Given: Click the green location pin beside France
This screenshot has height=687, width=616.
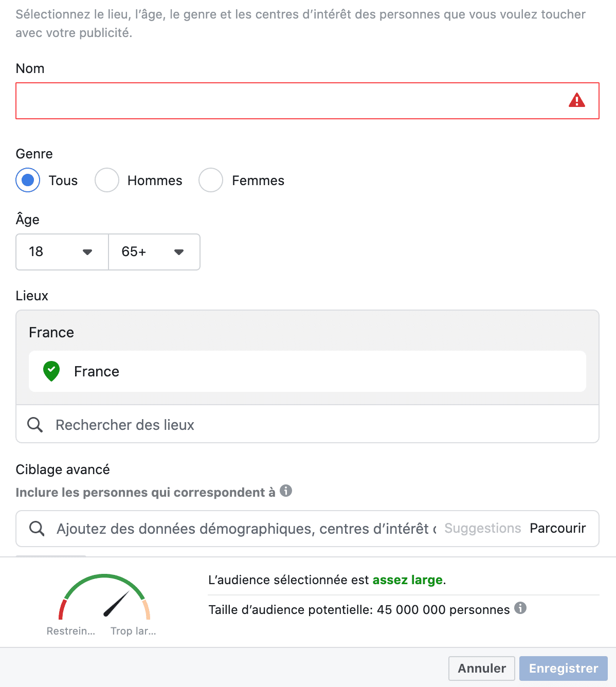Looking at the screenshot, I should click(x=51, y=371).
